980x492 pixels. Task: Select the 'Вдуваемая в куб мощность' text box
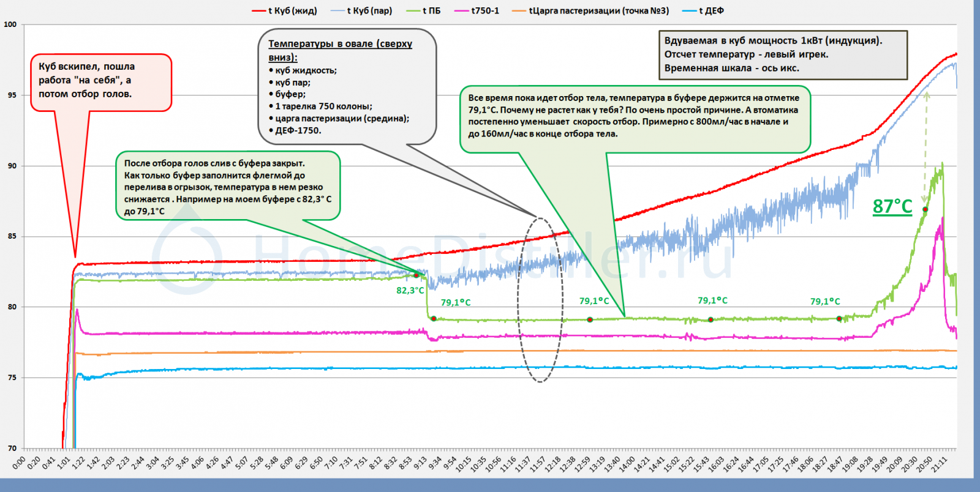tap(783, 54)
